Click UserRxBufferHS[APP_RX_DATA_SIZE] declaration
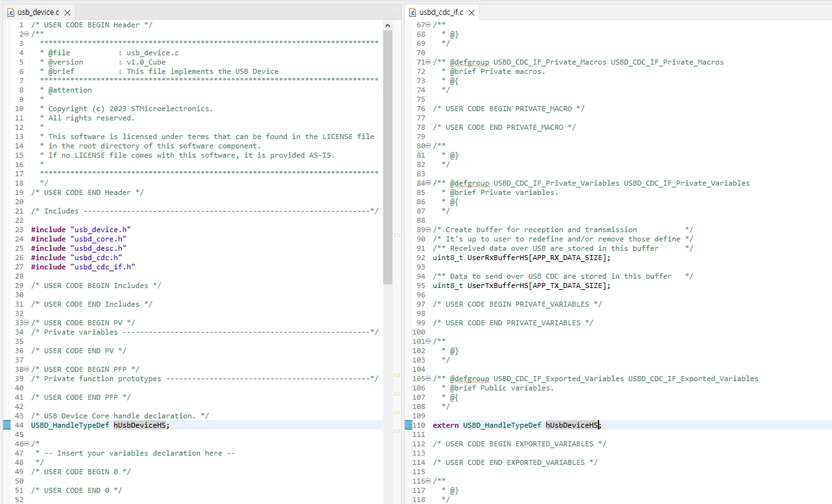832x504 pixels. (522, 258)
